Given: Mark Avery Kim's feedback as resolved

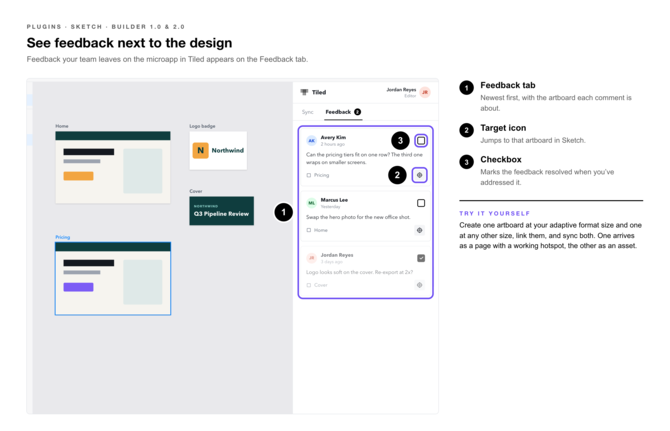Looking at the screenshot, I should point(421,141).
